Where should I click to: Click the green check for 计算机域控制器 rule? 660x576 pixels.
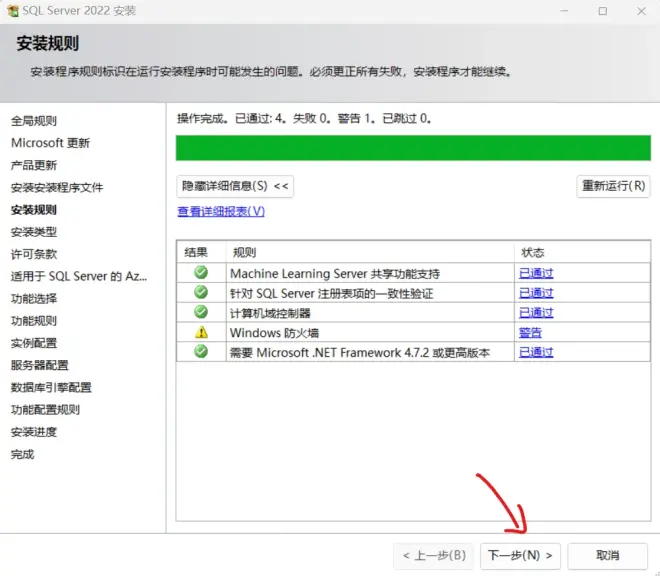[x=201, y=312]
